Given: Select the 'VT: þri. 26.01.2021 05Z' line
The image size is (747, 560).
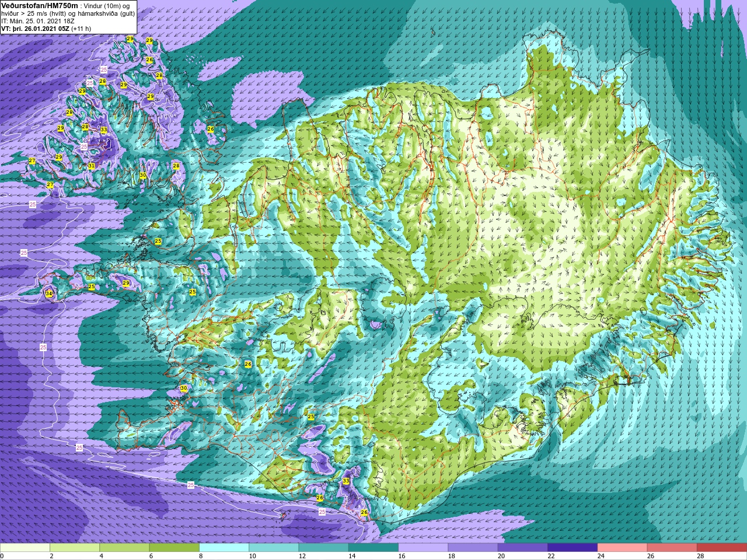Looking at the screenshot, I should (x=35, y=29).
